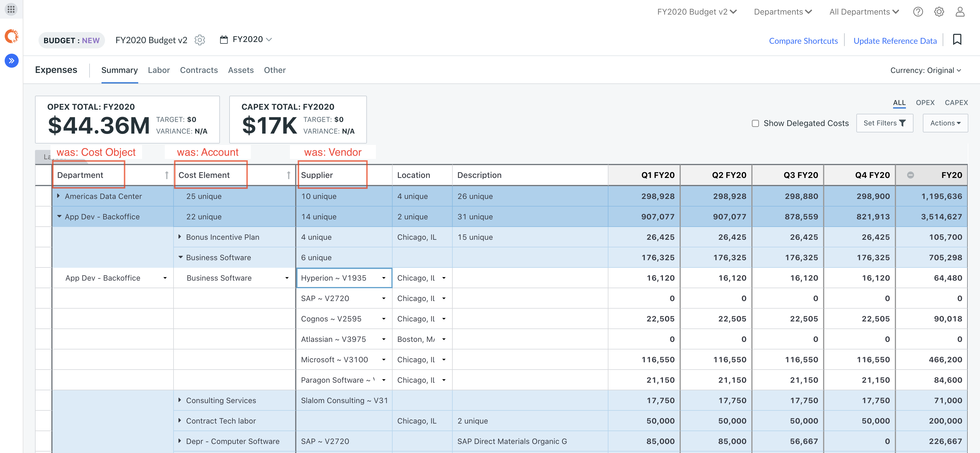
Task: Expand the Americas Data Center row
Action: pos(58,196)
